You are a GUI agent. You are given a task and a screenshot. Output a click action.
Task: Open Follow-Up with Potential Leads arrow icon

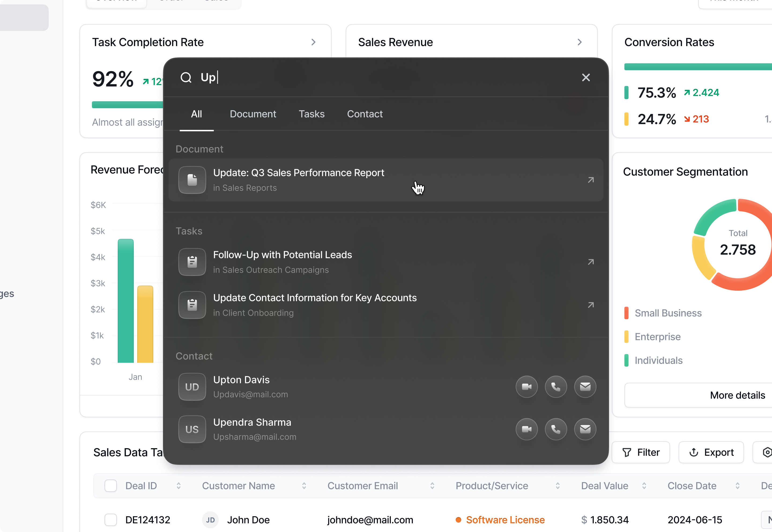(x=591, y=262)
